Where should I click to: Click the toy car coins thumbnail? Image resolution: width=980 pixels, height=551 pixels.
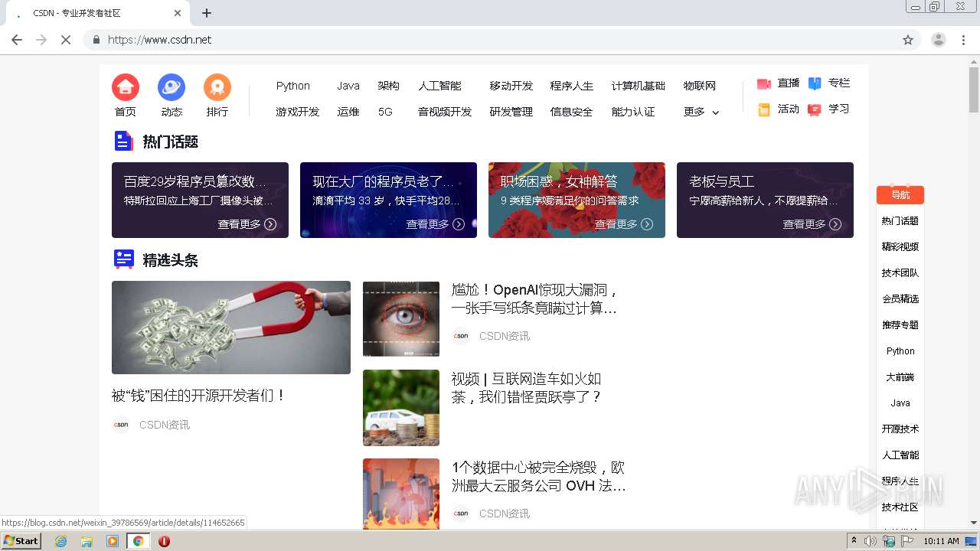click(x=401, y=408)
